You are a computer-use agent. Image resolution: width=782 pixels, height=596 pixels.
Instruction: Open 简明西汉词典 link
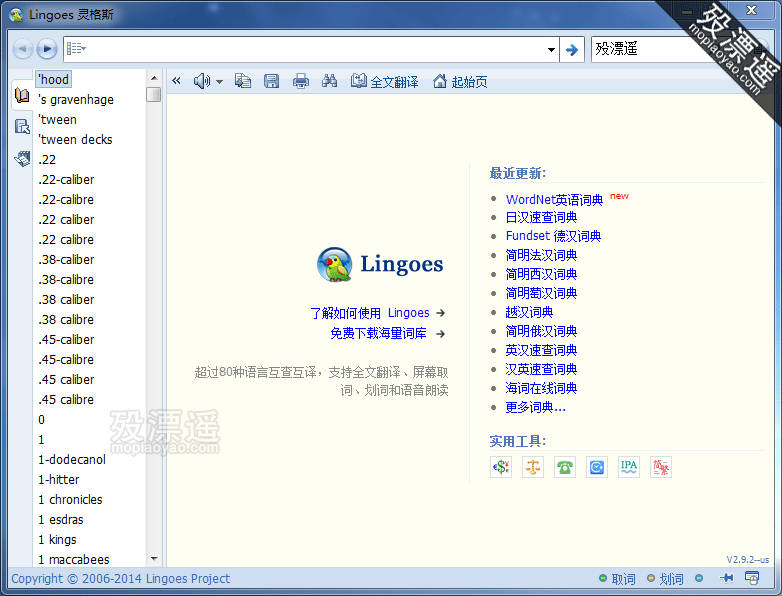[541, 274]
